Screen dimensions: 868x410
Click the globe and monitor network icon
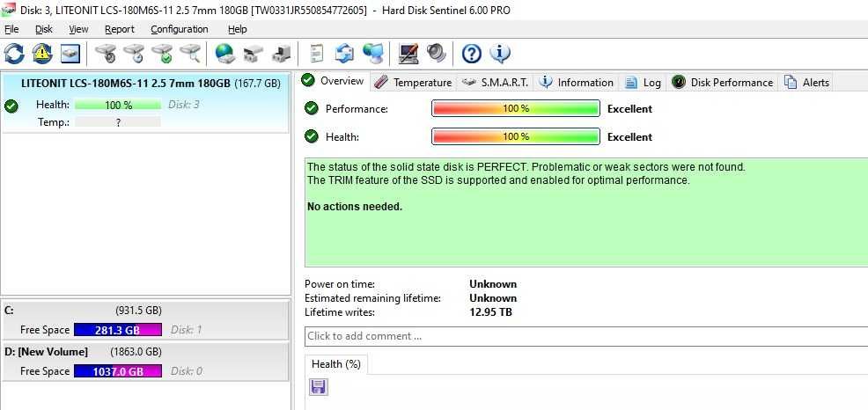[x=373, y=53]
